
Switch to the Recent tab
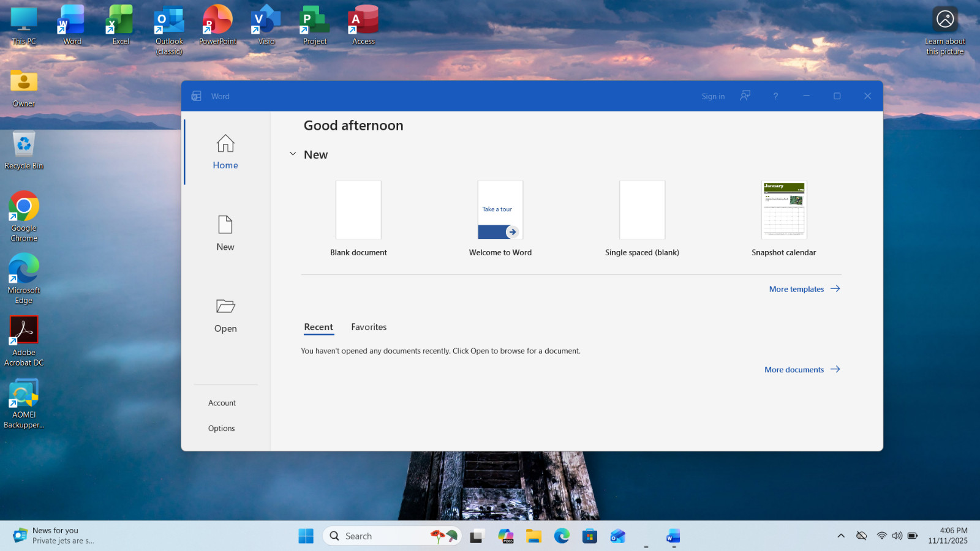[x=318, y=327]
